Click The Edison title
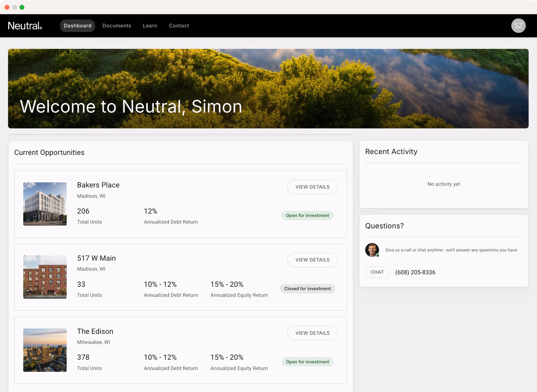Screen dimensions: 537x392 point(95,331)
